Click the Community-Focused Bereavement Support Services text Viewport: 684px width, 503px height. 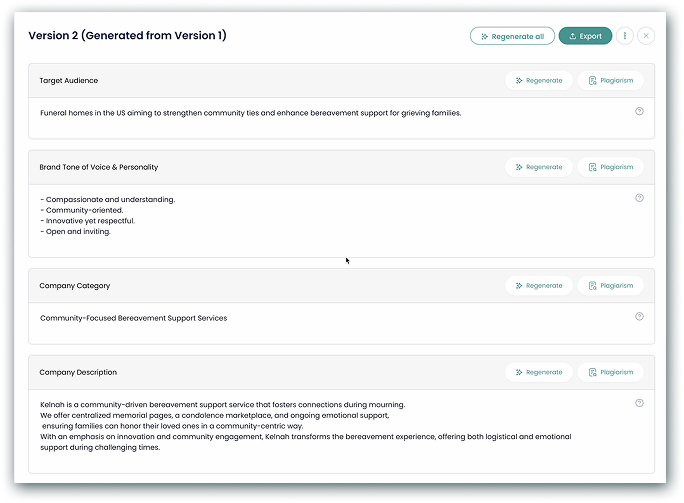[133, 318]
